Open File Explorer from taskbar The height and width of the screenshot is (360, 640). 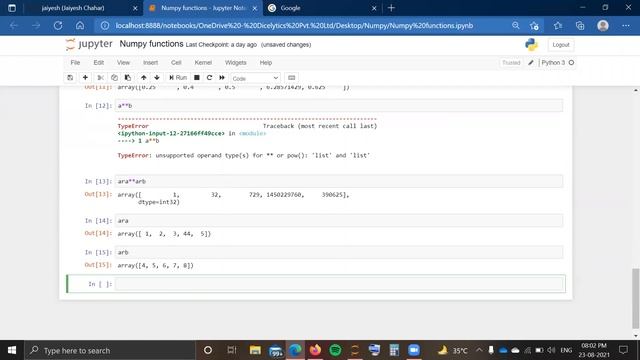(255, 350)
